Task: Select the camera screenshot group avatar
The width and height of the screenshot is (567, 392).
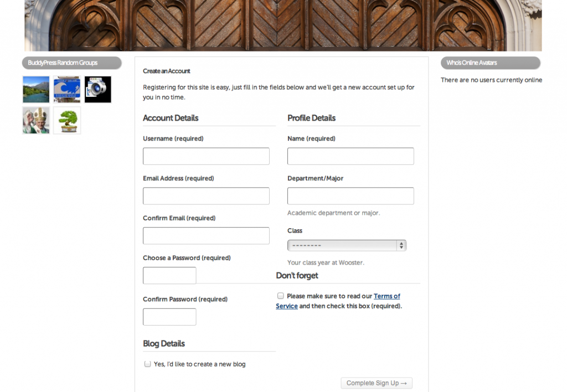Action: (98, 90)
